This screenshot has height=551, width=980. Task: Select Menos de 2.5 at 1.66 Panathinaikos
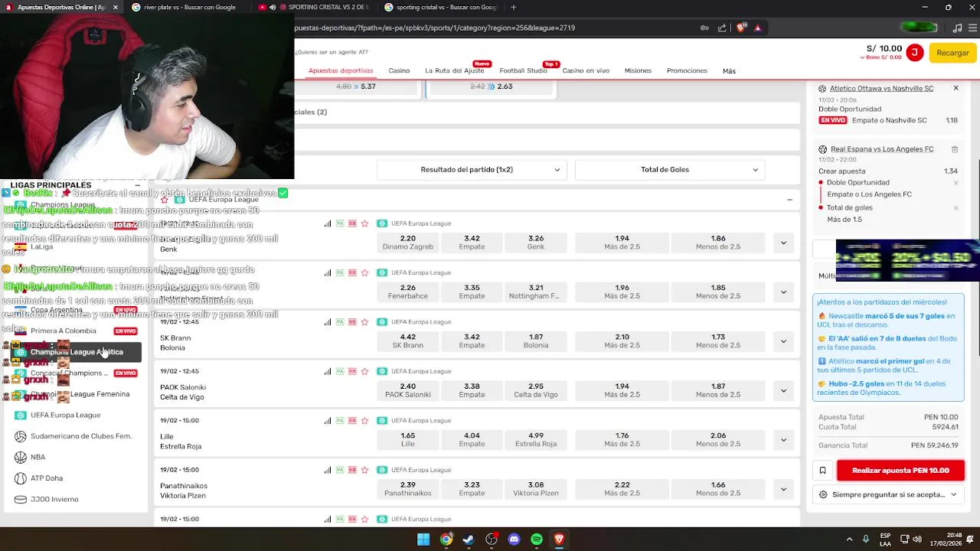[x=718, y=489]
